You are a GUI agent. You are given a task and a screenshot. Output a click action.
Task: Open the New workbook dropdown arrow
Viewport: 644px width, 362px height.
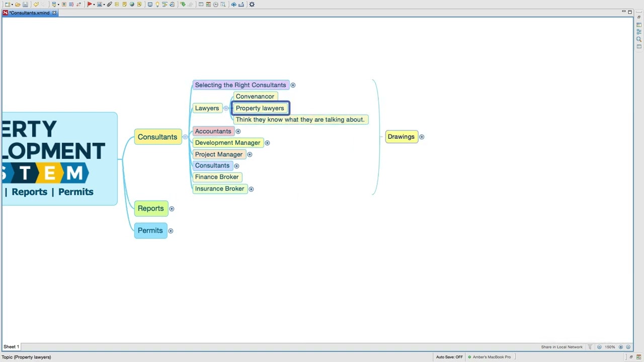[x=13, y=5]
